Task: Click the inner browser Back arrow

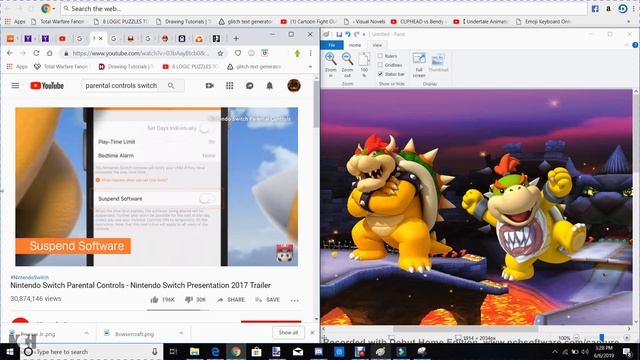Action: coord(10,53)
